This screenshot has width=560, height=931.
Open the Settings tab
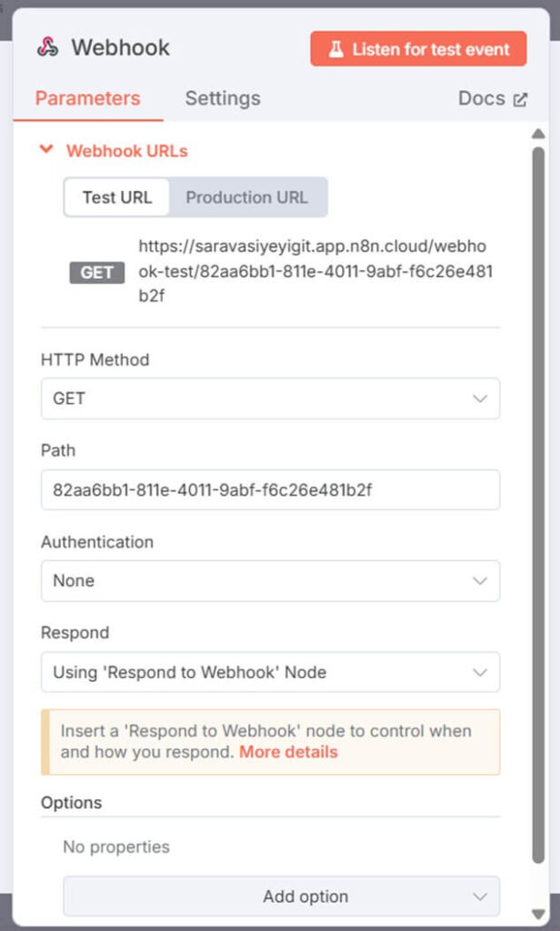click(x=223, y=98)
